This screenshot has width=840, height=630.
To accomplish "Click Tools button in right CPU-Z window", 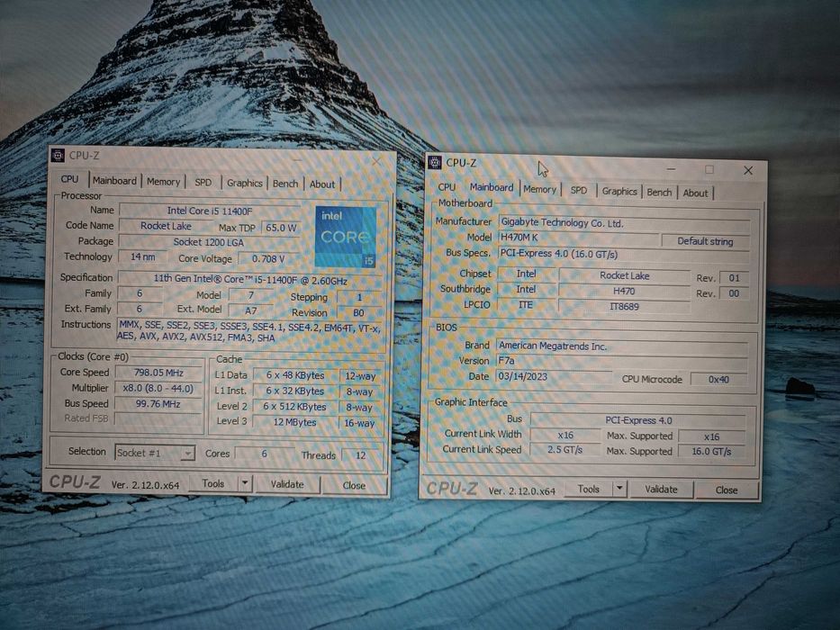I will pos(588,489).
